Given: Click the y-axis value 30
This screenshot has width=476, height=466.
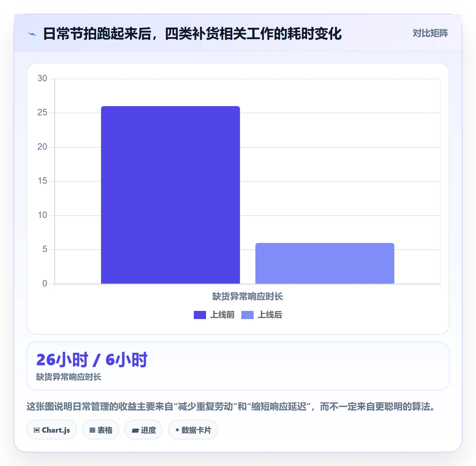Looking at the screenshot, I should click(42, 79).
